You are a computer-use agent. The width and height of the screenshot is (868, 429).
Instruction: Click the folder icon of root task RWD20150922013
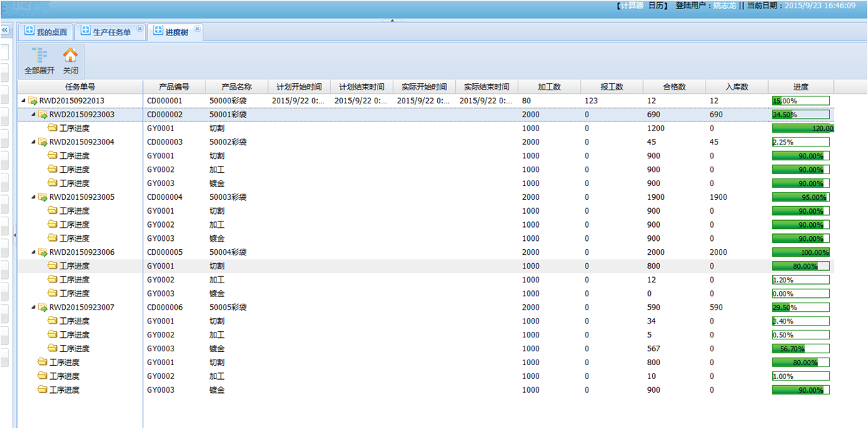click(33, 101)
